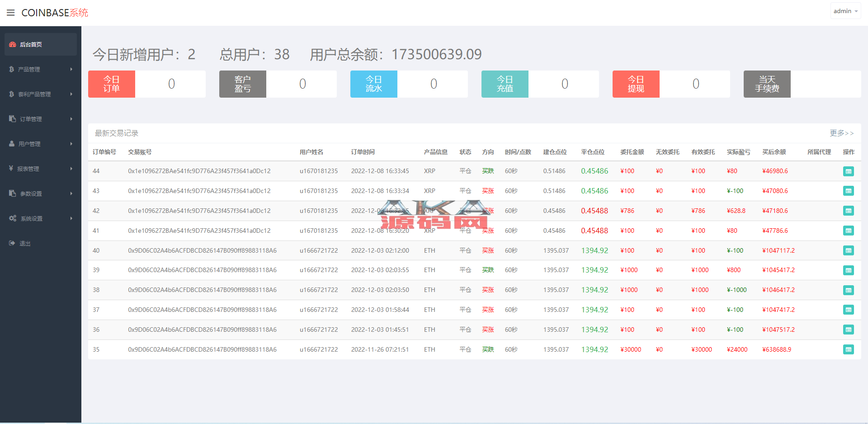Expand the 产品管理 submenu arrow

(x=71, y=69)
